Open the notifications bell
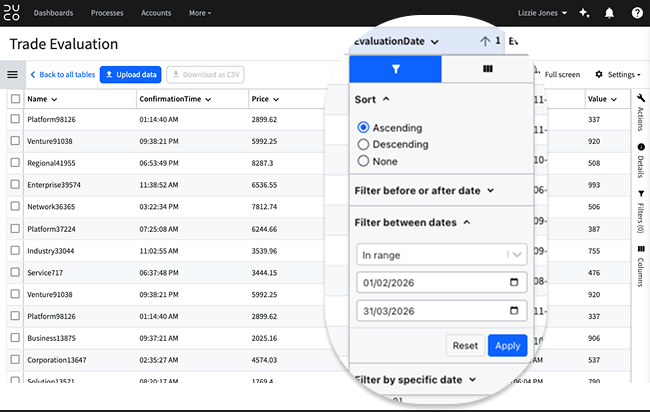Viewport: 650px width, 412px height. coord(609,13)
